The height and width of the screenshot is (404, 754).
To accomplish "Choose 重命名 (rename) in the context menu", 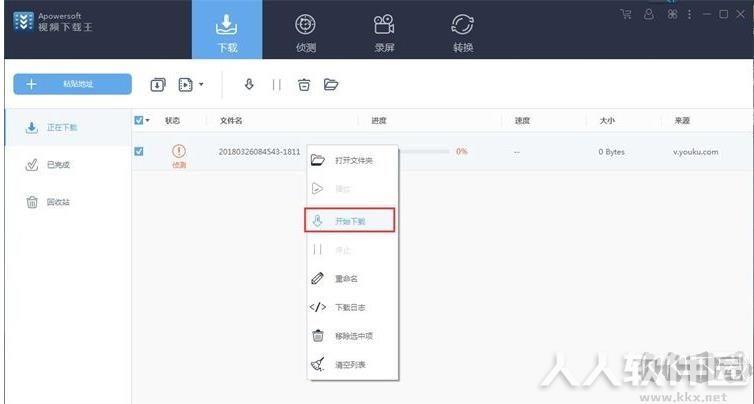I will coord(352,278).
